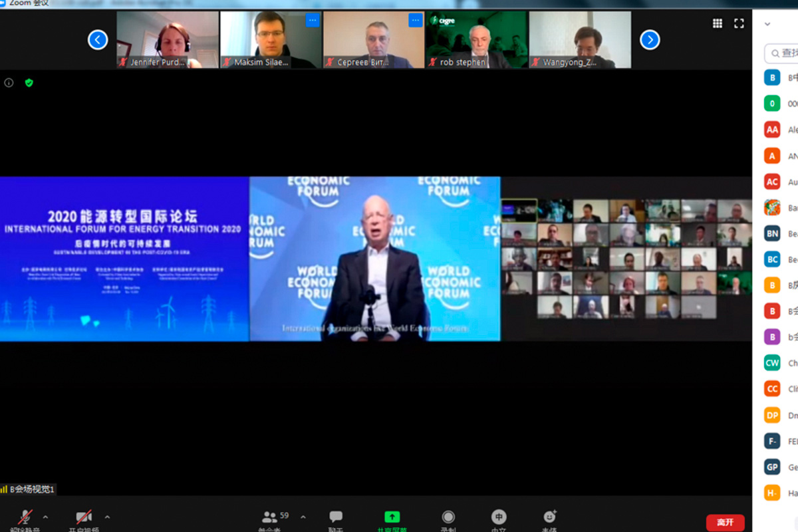
Task: Select Wangyong video thumbnail
Action: pos(580,40)
